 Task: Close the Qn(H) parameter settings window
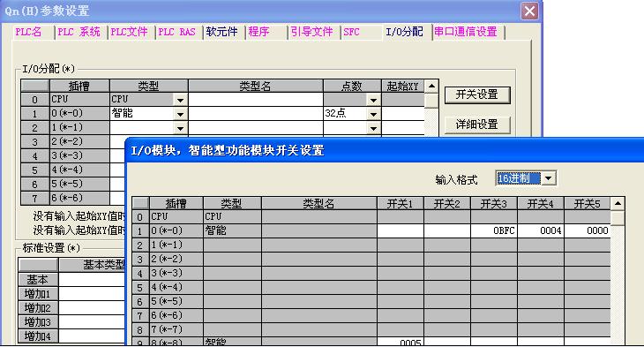(529, 11)
